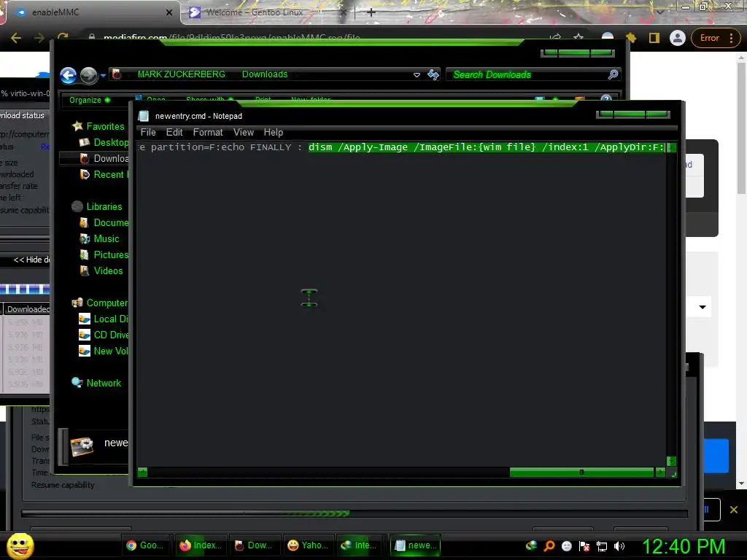Screen dimensions: 747x560
Task: Open the Notepad View menu
Action: coord(244,133)
